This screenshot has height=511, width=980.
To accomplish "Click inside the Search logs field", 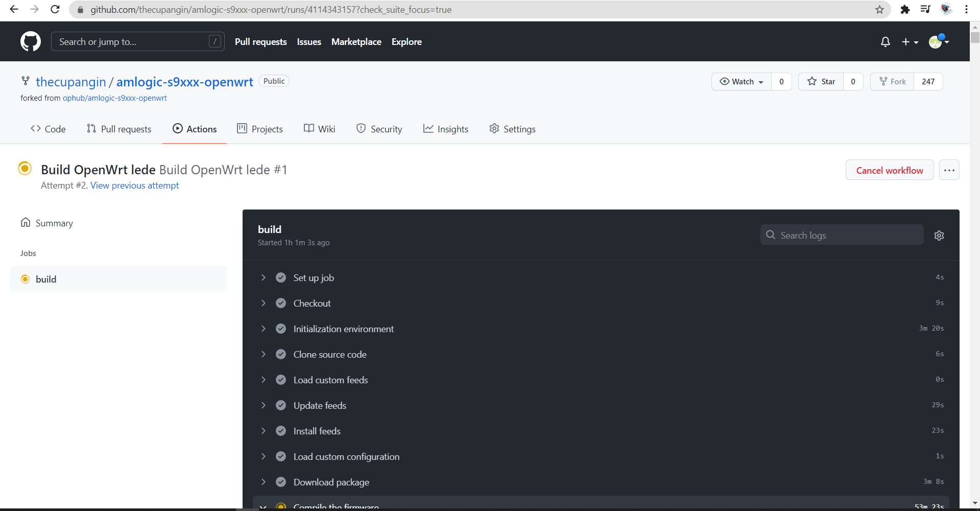I will (x=841, y=235).
